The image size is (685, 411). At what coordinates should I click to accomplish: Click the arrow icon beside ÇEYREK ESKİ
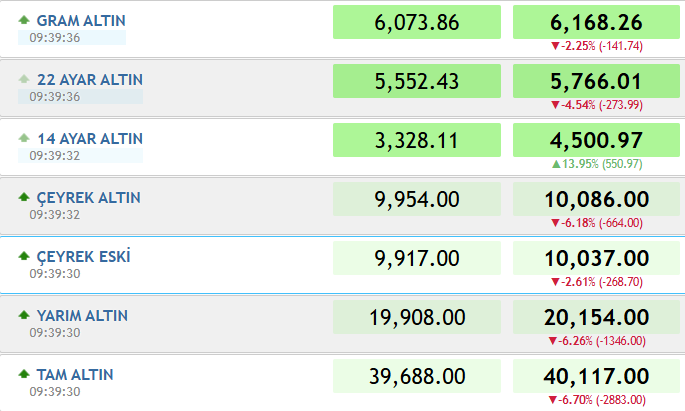coord(24,256)
